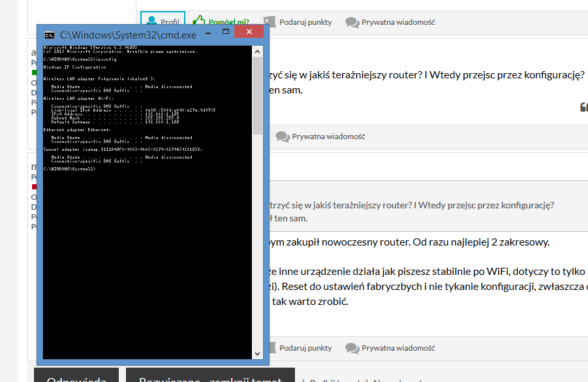Click the 'Windows IP Configuration' line

tap(74, 67)
